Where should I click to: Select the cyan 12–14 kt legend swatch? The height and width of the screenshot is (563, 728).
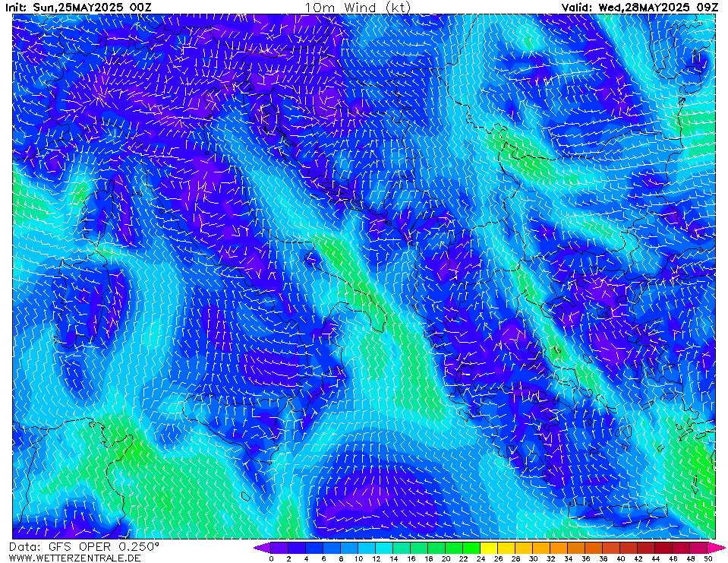point(384,548)
